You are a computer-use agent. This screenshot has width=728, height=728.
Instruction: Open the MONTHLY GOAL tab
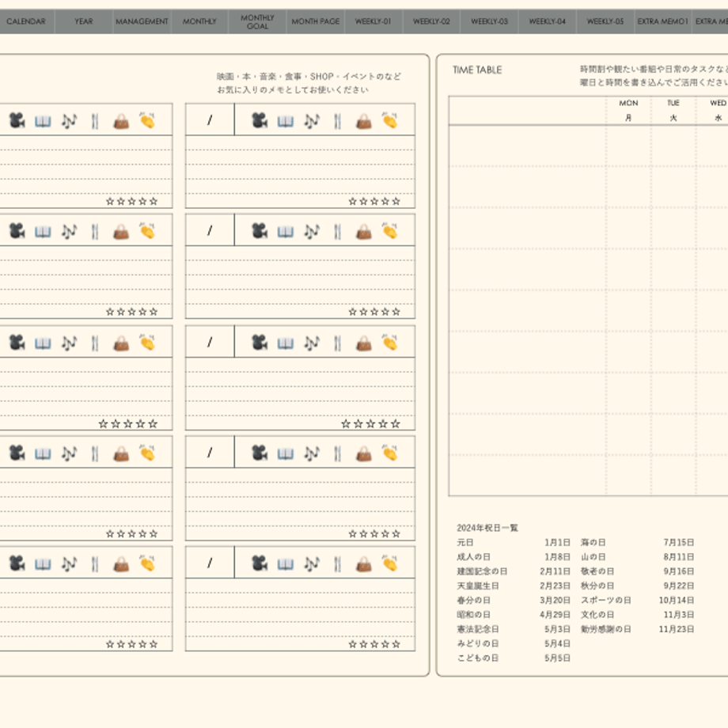point(258,21)
